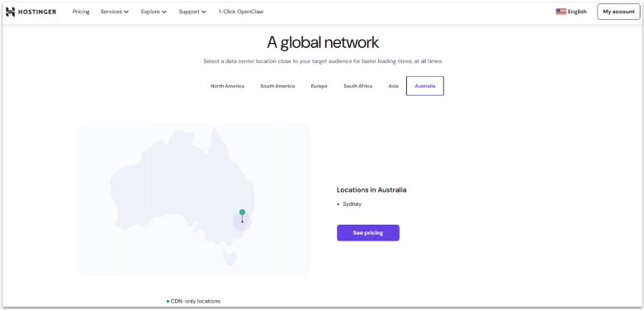Open the 1-Click OpenClaw link
The height and width of the screenshot is (310, 644).
(x=241, y=12)
